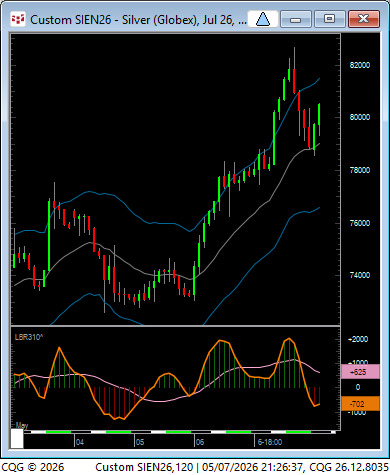Maximize the Silver chart window

coord(329,19)
